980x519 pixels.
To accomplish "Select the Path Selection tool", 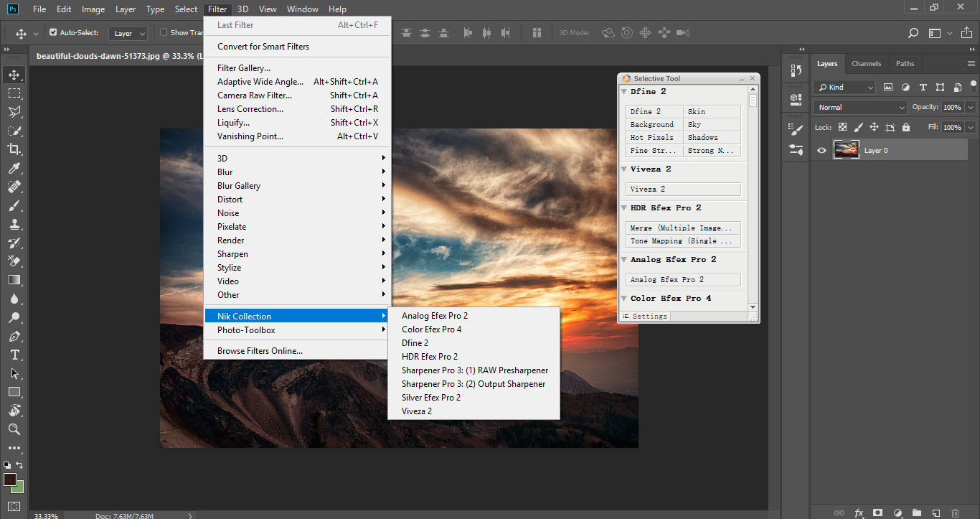I will point(14,373).
